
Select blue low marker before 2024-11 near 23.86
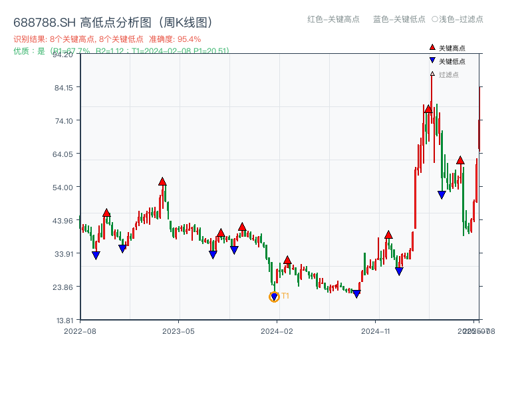(356, 294)
